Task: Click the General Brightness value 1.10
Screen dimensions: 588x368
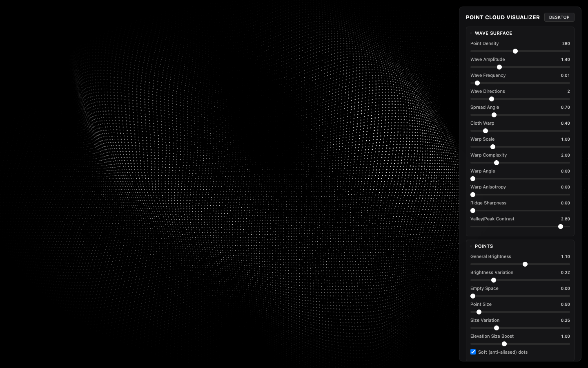Action: 566,256
